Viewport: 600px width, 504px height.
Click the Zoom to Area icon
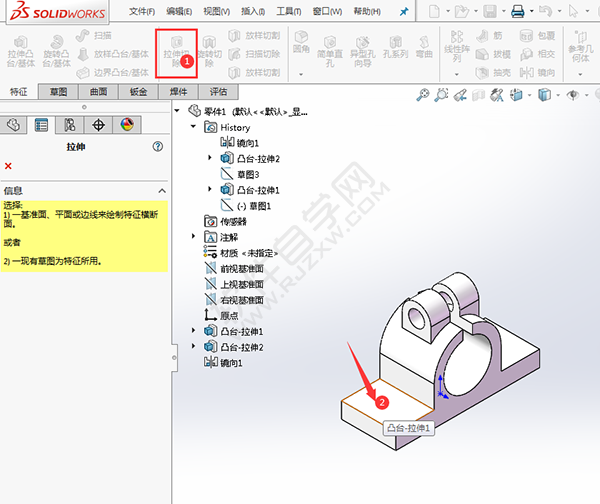click(441, 95)
